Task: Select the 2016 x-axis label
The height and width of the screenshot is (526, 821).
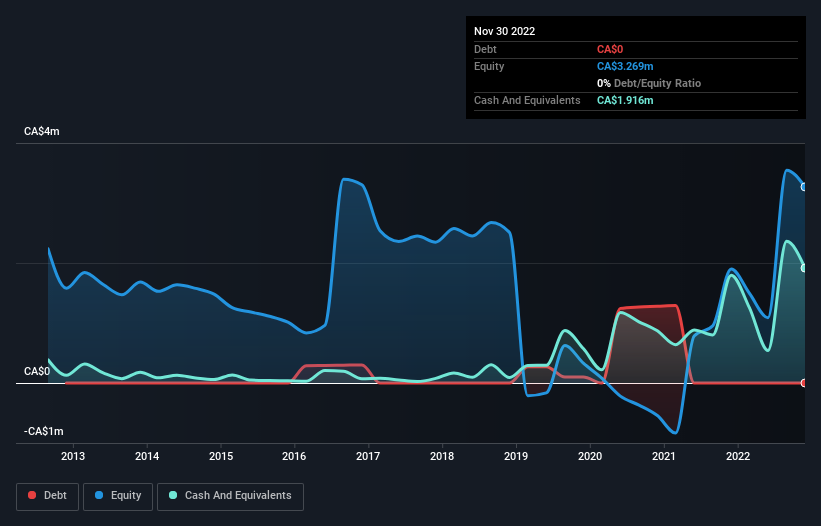Action: click(x=294, y=456)
